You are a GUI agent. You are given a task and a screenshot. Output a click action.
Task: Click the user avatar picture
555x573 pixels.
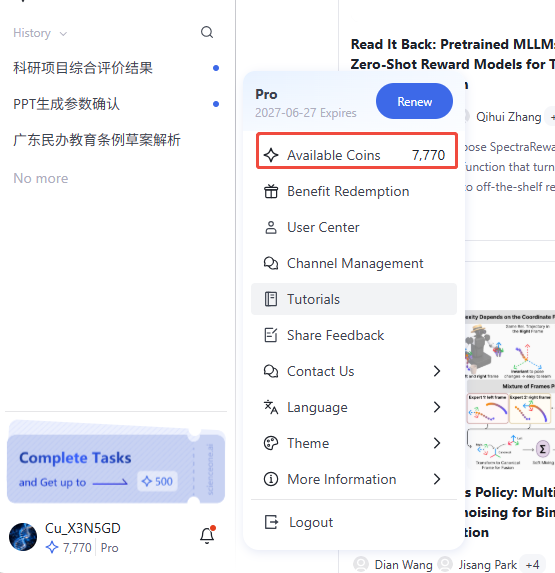click(x=23, y=537)
